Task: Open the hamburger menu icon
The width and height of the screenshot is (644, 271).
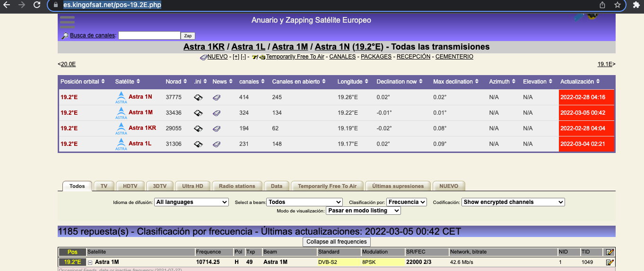Action: 67,22
